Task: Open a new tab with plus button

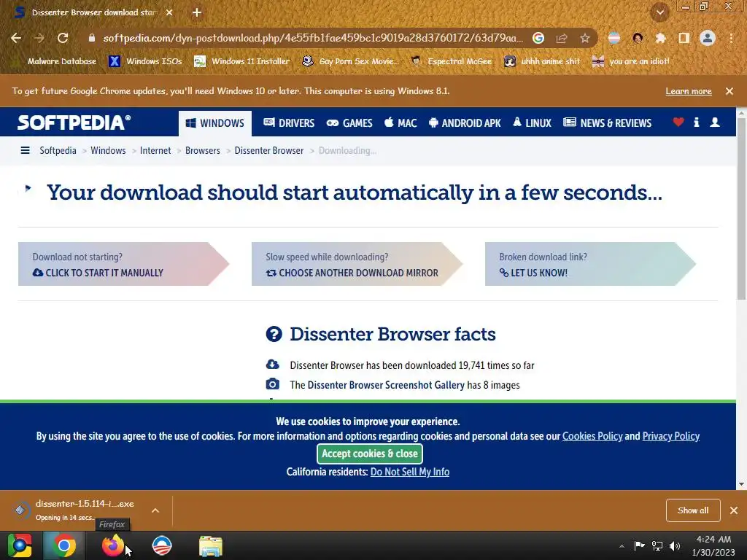Action: (x=197, y=12)
